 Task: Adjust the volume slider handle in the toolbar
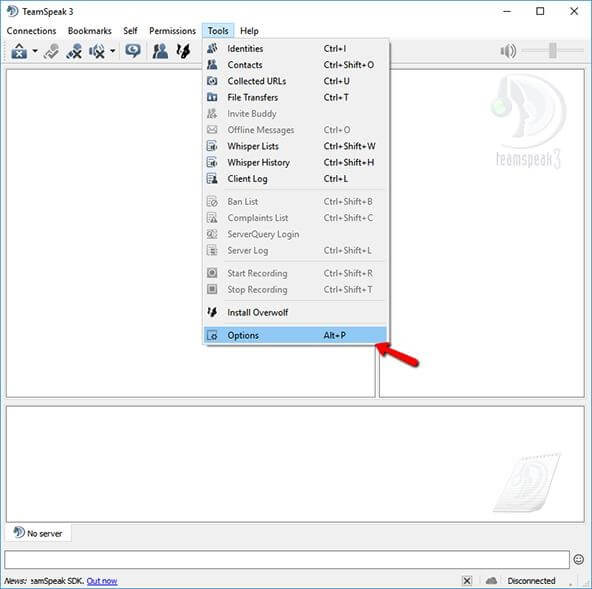[x=553, y=51]
